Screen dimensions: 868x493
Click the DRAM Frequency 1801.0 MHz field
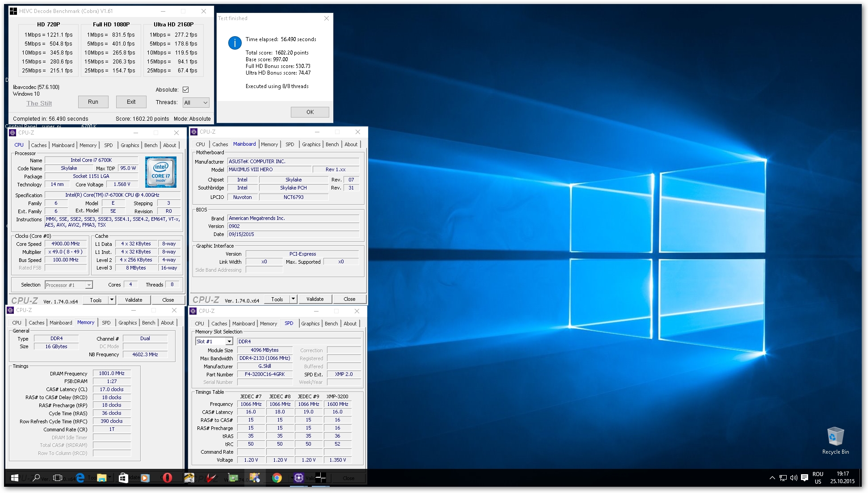112,373
